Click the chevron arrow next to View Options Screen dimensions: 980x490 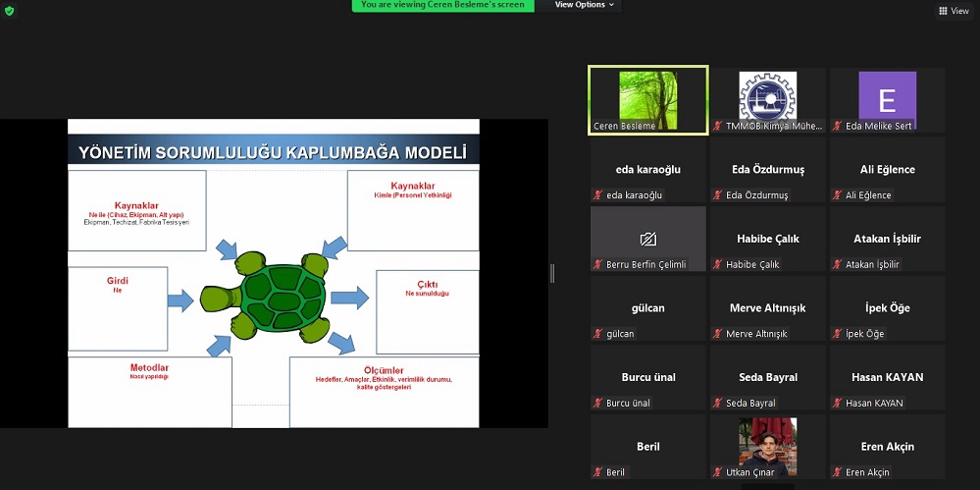pyautogui.click(x=612, y=5)
